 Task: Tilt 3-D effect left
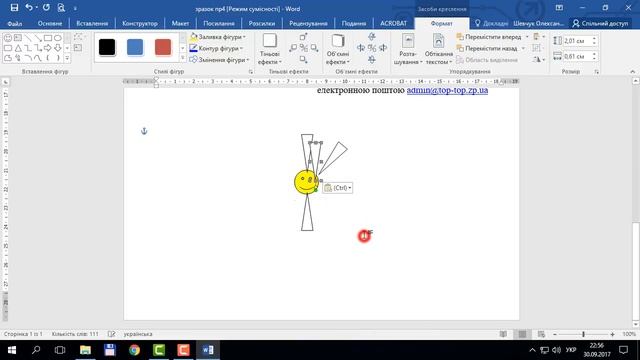[361, 48]
